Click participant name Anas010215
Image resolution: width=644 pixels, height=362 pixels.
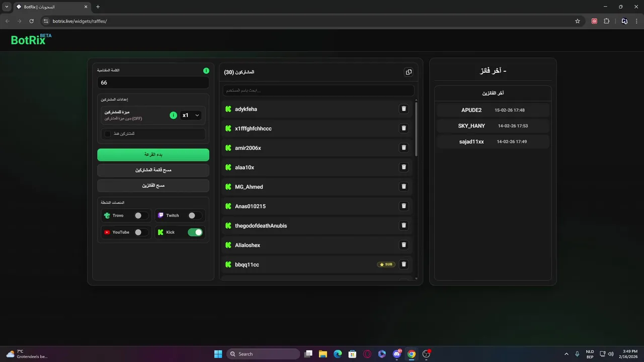pos(250,206)
